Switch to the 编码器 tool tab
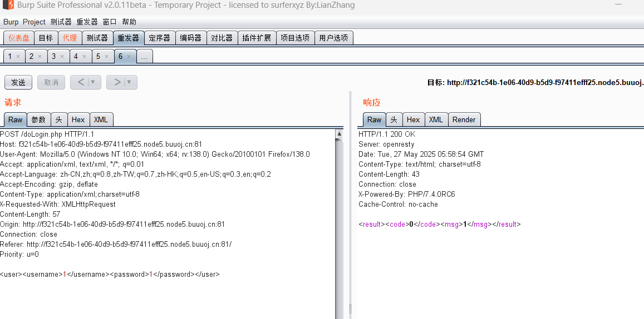This screenshot has width=644, height=319. [x=191, y=38]
